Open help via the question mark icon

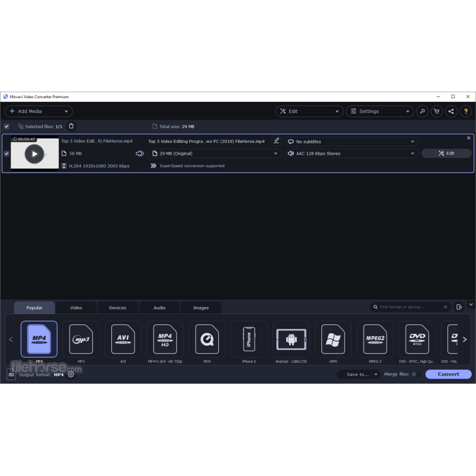[466, 111]
